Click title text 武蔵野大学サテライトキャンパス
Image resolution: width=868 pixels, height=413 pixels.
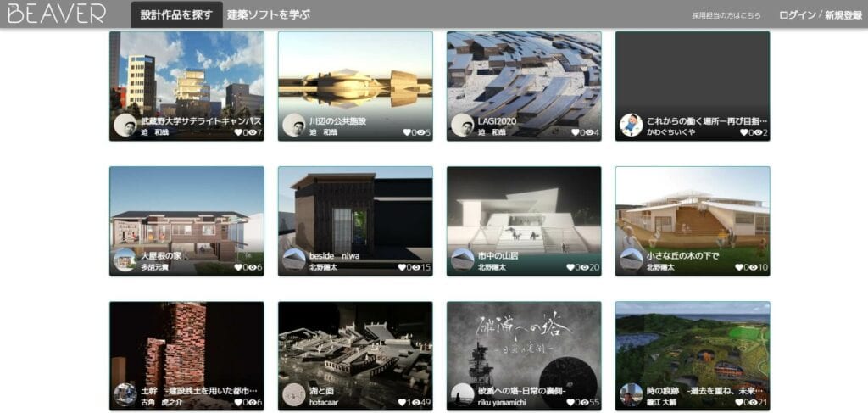click(x=201, y=121)
